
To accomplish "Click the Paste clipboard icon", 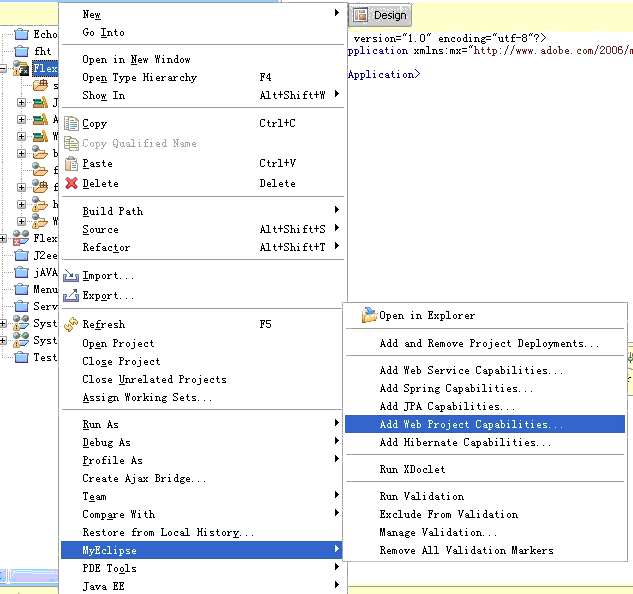I will click(x=71, y=164).
